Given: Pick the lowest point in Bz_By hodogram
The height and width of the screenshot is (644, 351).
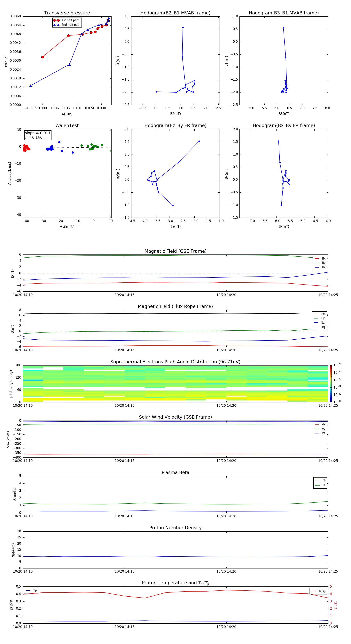Looking at the screenshot, I should pos(173,205).
